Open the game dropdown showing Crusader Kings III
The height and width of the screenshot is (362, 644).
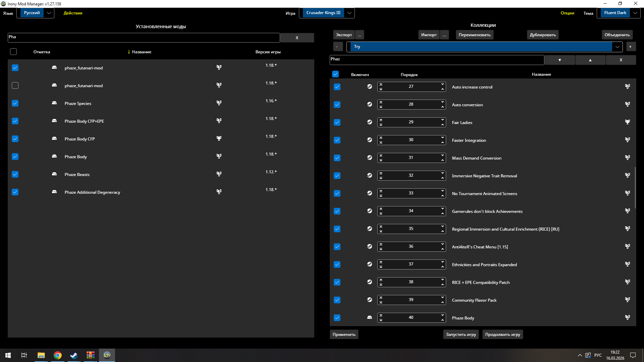tap(327, 13)
